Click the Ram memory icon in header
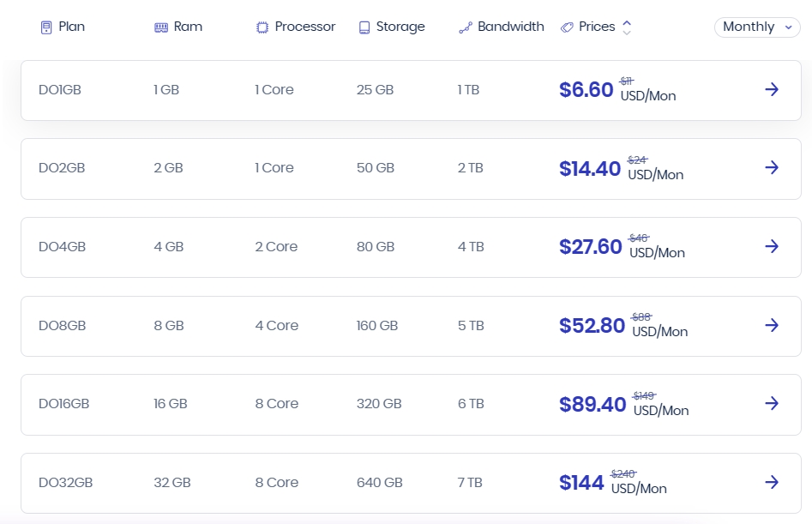 161,27
